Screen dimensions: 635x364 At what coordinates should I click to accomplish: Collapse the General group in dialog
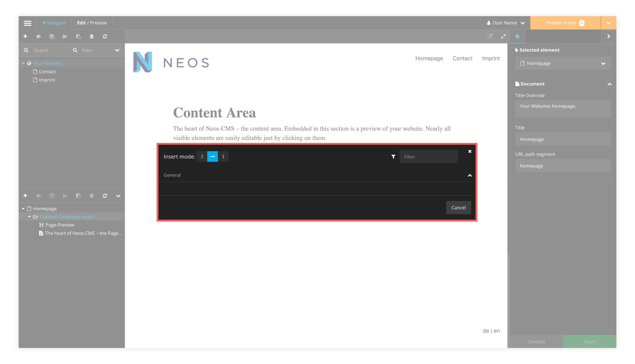(x=470, y=175)
